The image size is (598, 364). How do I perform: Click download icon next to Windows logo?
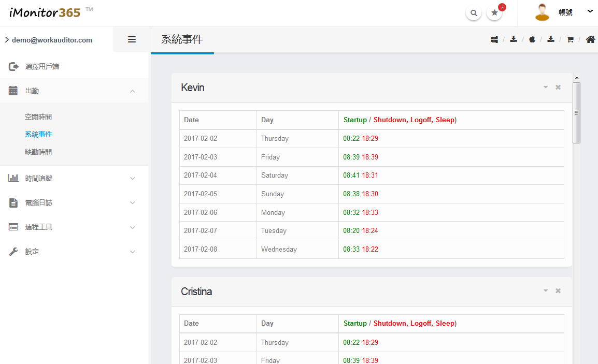pos(514,39)
